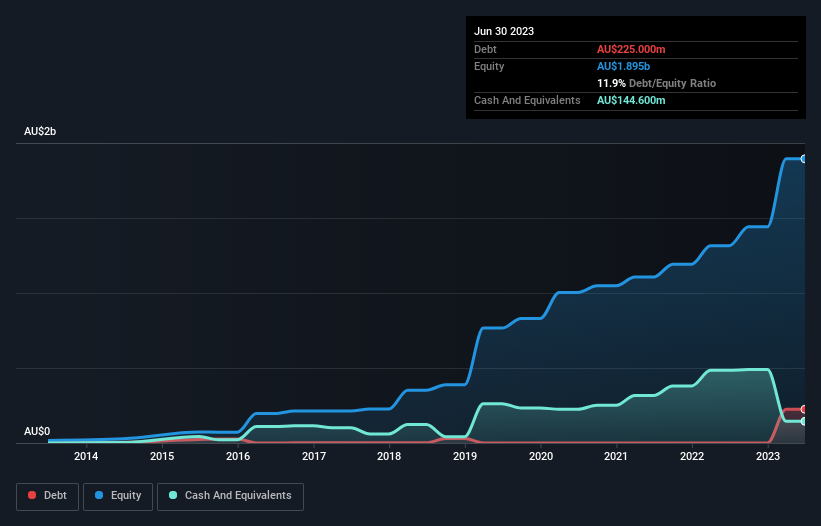Click the 2018 x-axis label
821x526 pixels.
coord(389,456)
